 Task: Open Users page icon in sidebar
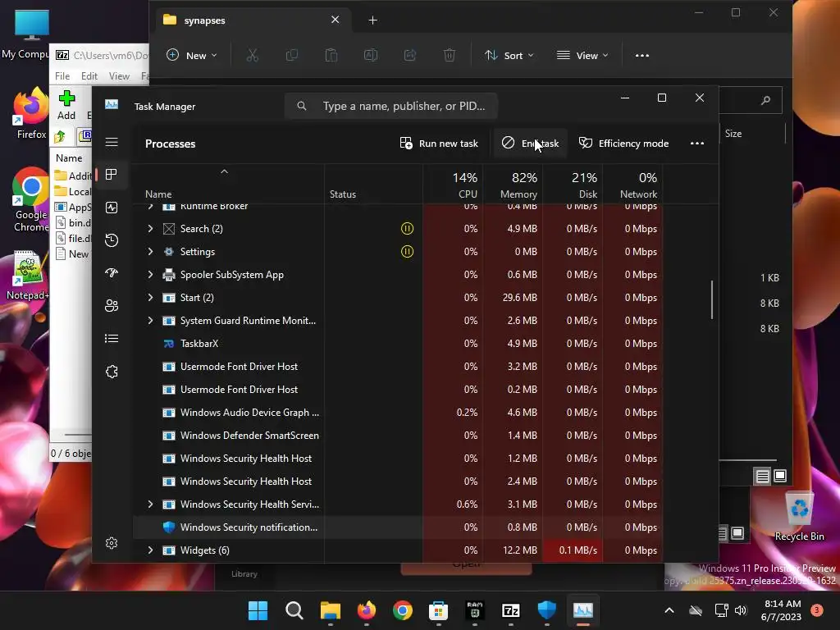point(112,305)
